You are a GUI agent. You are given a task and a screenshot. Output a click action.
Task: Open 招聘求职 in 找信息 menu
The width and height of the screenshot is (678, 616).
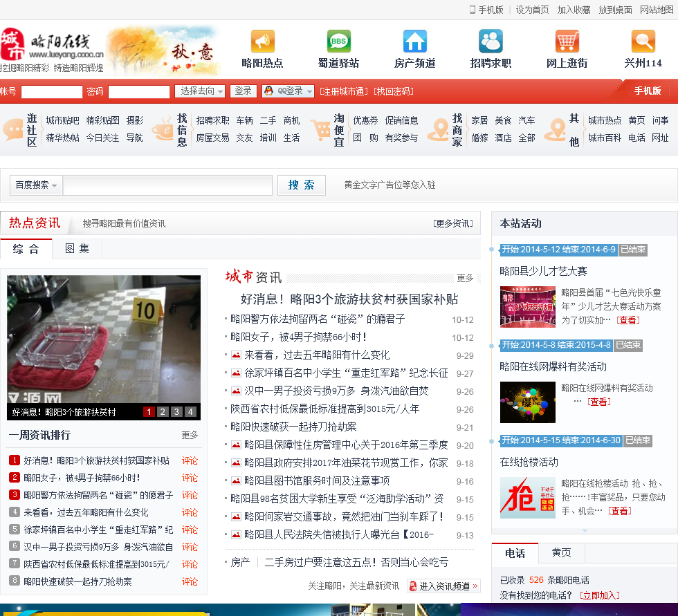pyautogui.click(x=212, y=120)
